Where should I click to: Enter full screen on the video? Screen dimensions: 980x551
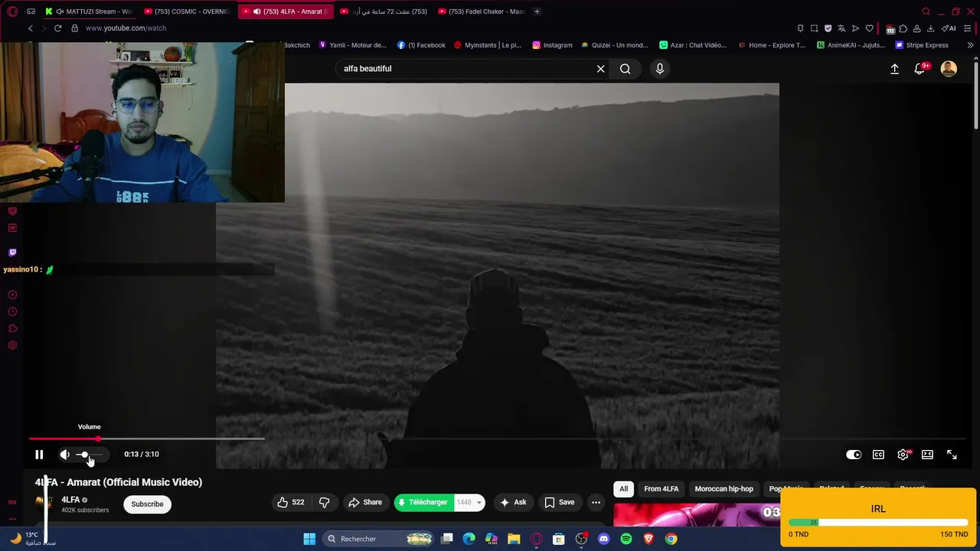[952, 455]
